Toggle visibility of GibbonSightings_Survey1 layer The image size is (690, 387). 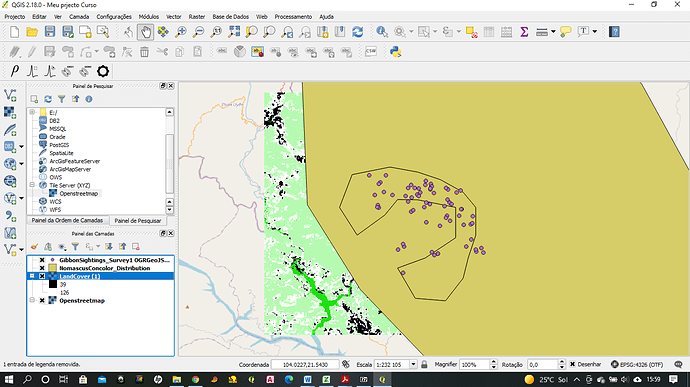tap(42, 260)
